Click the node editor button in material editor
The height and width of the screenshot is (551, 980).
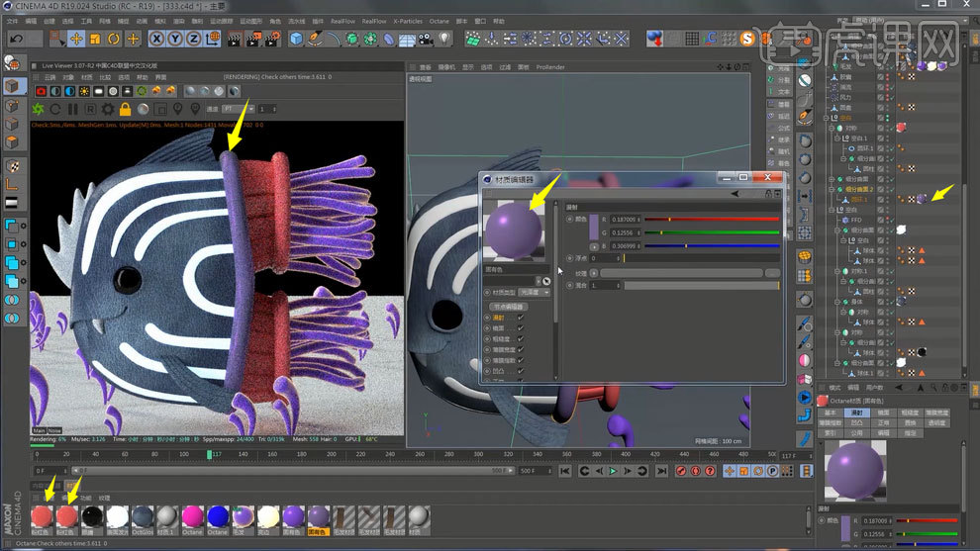tap(509, 306)
